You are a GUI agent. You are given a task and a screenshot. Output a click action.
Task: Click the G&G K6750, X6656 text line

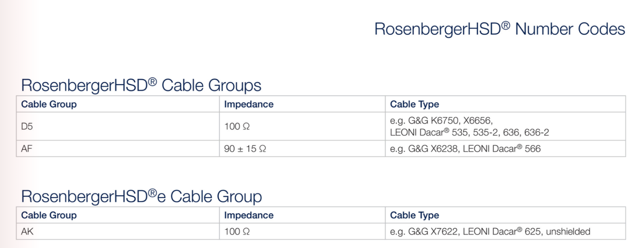point(442,121)
